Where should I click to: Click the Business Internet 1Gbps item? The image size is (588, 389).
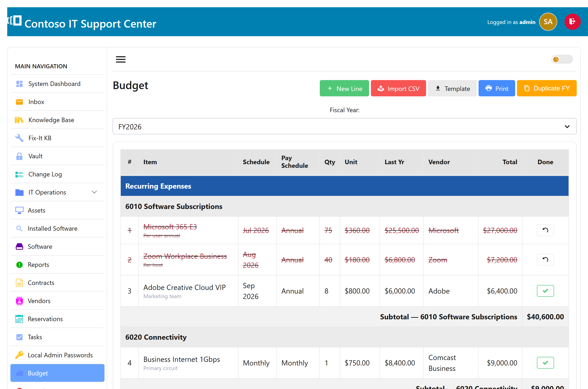coord(182,359)
